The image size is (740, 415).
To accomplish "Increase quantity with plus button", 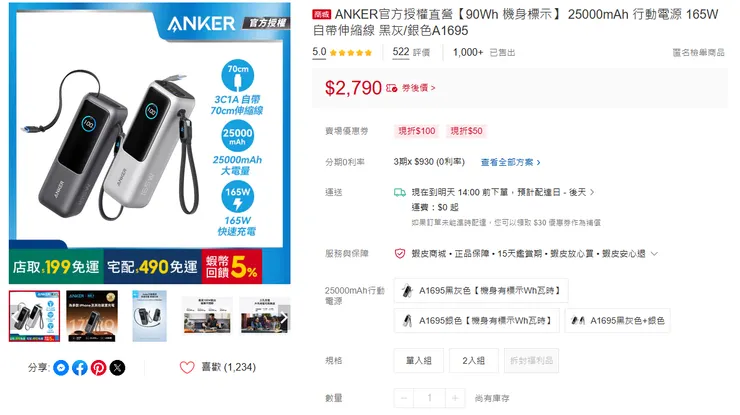I will click(x=455, y=398).
